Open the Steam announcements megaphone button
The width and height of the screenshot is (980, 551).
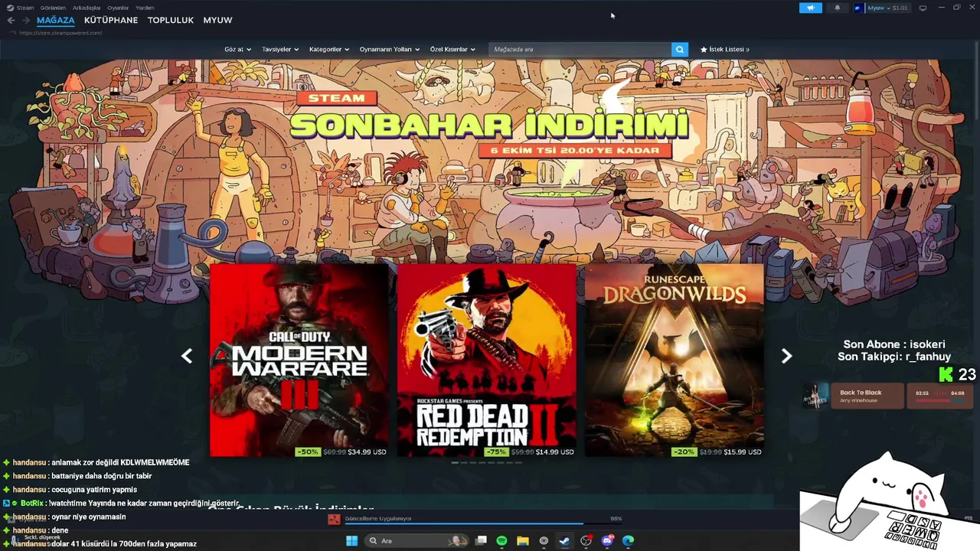pyautogui.click(x=810, y=8)
